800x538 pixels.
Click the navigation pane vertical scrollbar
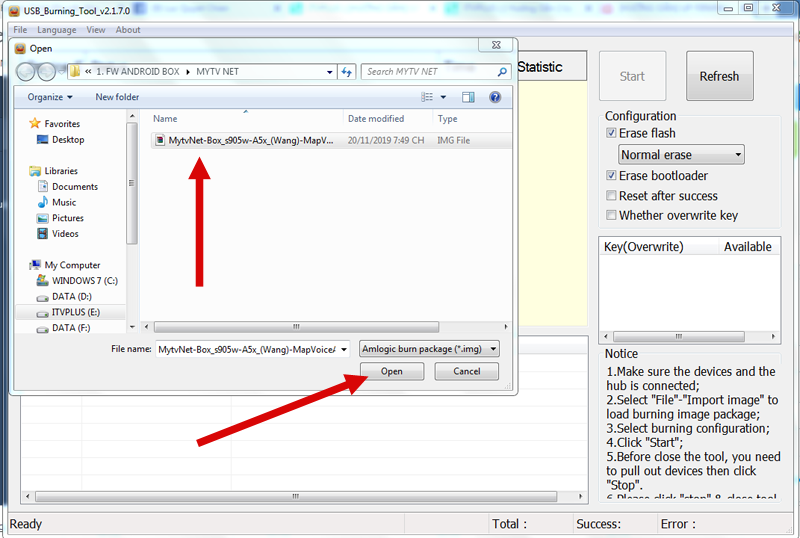point(132,183)
